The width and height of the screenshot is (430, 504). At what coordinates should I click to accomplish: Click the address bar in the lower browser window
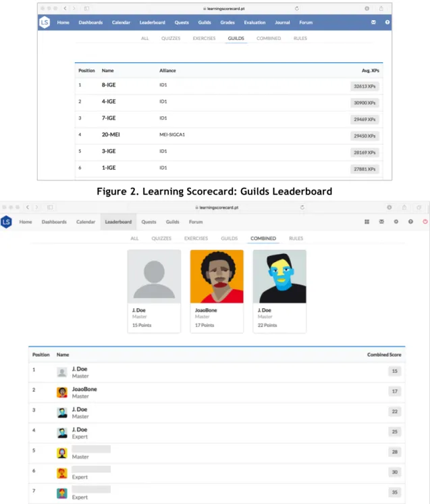tap(217, 207)
